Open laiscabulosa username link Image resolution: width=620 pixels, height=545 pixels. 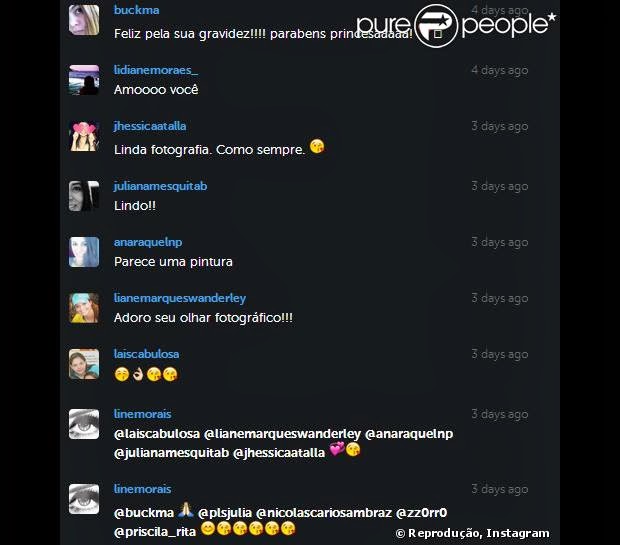click(146, 354)
